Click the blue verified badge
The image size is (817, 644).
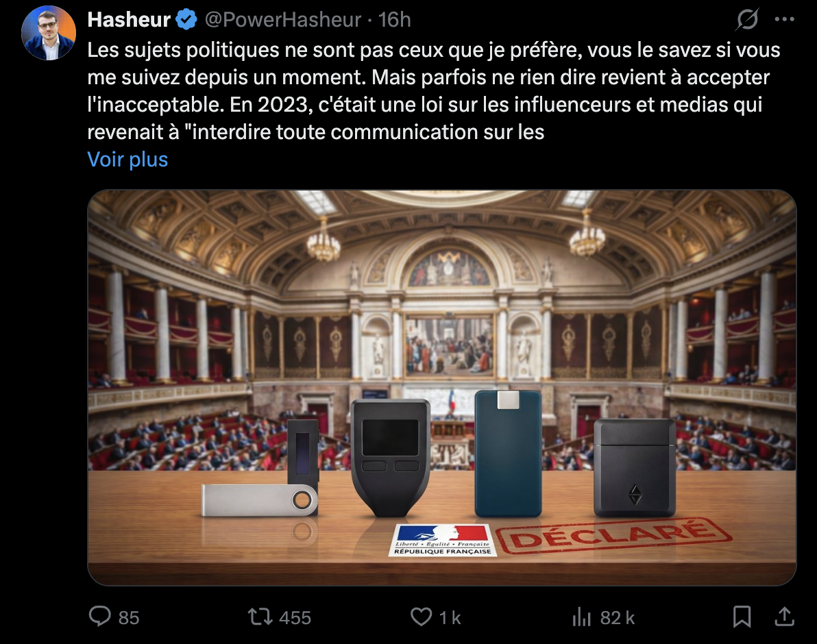pyautogui.click(x=186, y=20)
